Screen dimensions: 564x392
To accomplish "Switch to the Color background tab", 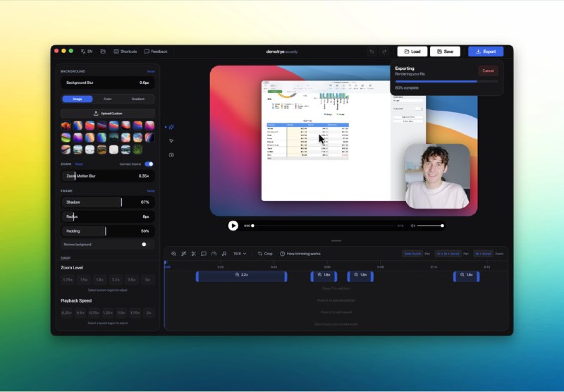I will pos(108,99).
